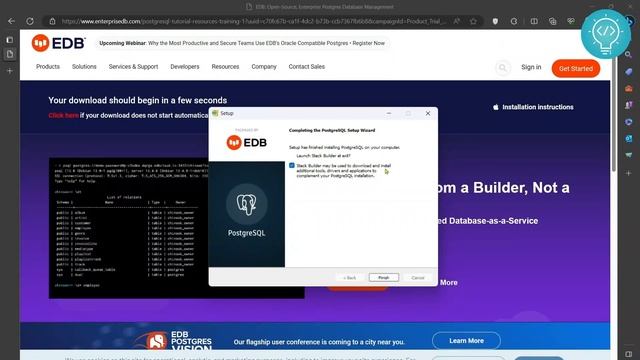Screen dimensions: 640x360
Task: Click the EDB logo on website header
Action: tap(58, 43)
